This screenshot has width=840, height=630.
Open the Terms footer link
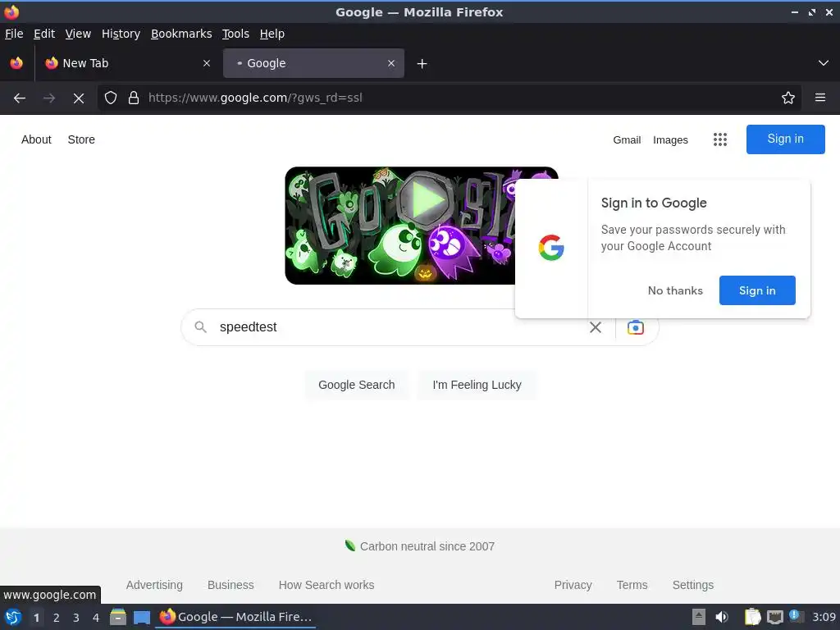pyautogui.click(x=632, y=585)
